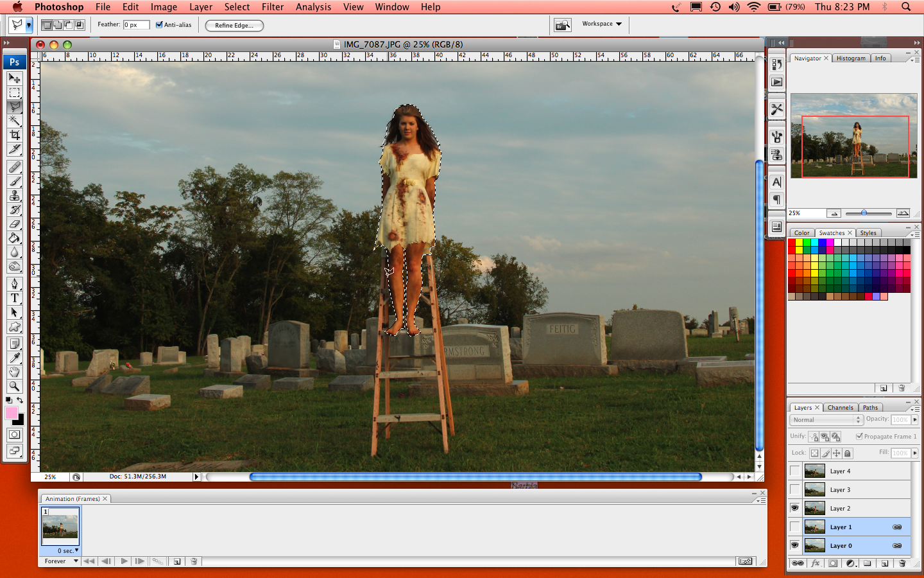Viewport: 924px width, 578px height.
Task: Select the Type tool
Action: coord(14,298)
